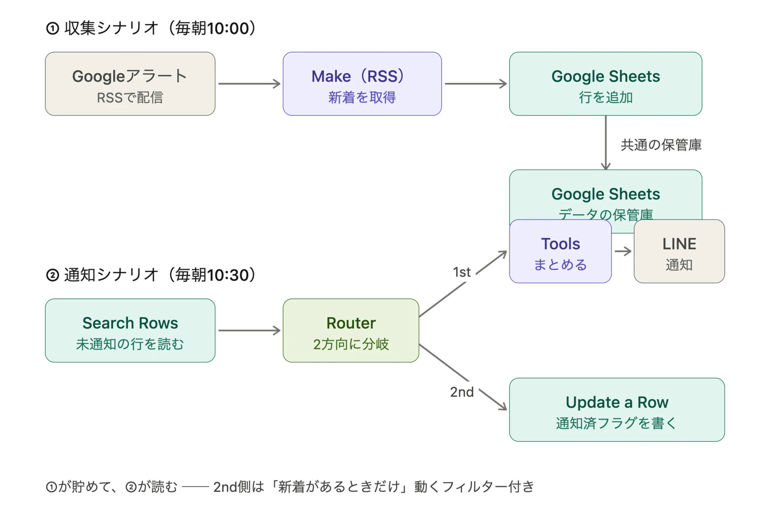This screenshot has height=532, width=770.
Task: Click the 1st branch label
Action: tap(462, 272)
